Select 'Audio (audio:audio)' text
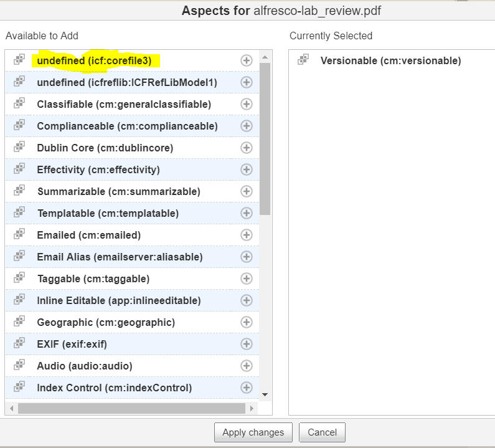Screen dimensions: 495x448 85,366
